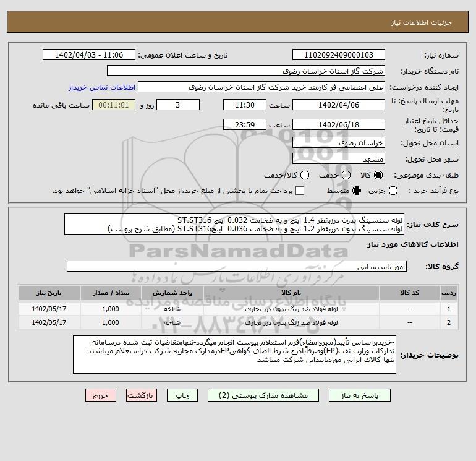The width and height of the screenshot is (476, 461).
Task: Click واحد شمارش column header
Action: [x=172, y=293]
